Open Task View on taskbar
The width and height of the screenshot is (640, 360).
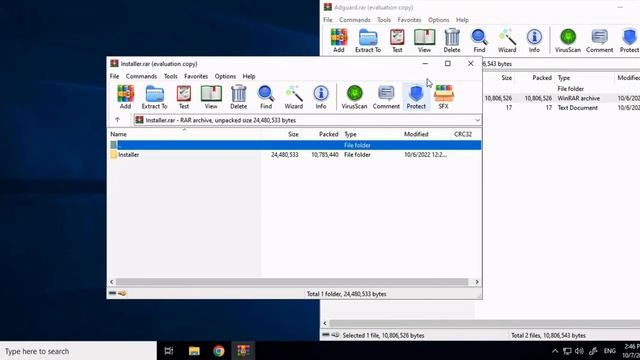(169, 351)
